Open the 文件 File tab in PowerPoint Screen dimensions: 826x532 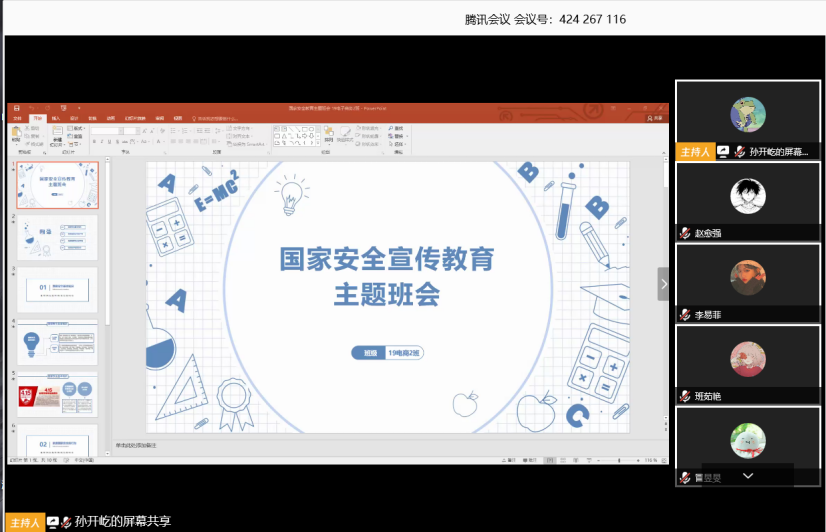(x=17, y=118)
